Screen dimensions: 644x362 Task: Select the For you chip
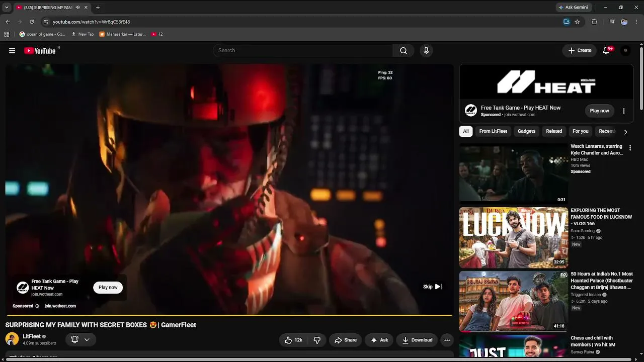(581, 131)
